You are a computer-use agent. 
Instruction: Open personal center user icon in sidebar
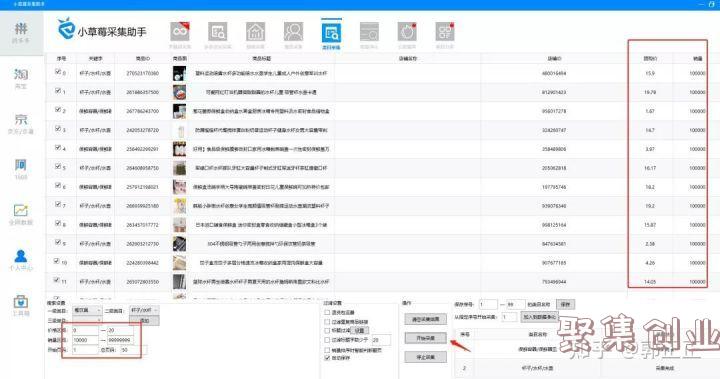pos(21,260)
